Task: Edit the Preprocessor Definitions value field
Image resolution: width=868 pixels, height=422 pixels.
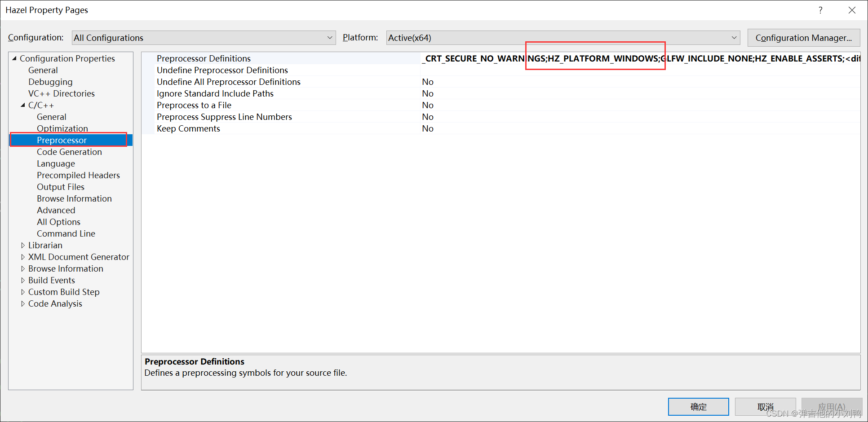Action: 640,58
